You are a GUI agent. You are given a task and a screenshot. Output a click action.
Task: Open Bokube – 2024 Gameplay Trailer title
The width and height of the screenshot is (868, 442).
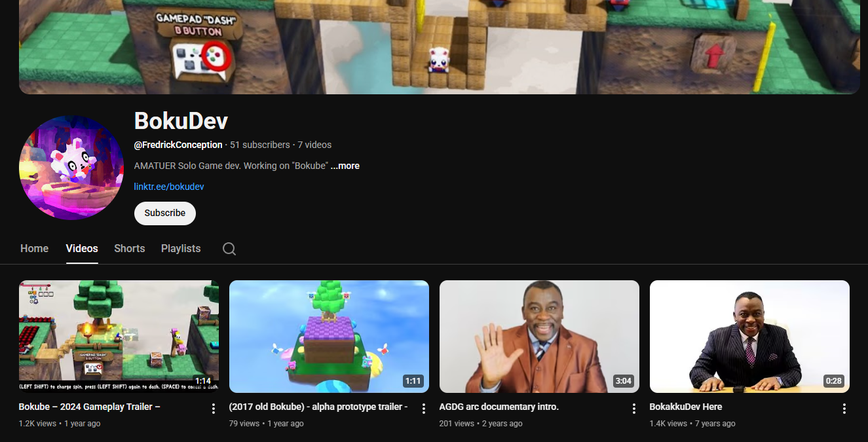(x=90, y=407)
